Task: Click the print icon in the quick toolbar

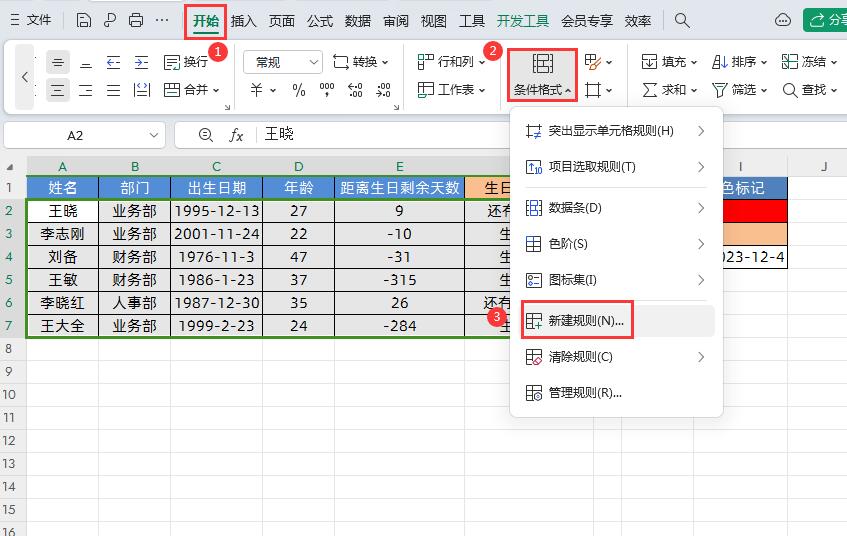Action: click(136, 21)
